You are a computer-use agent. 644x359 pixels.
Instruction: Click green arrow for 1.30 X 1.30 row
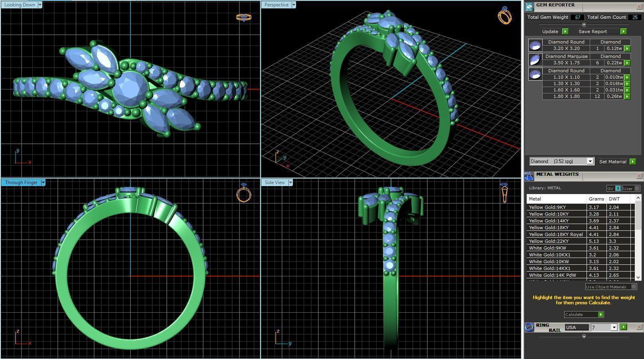coord(627,83)
